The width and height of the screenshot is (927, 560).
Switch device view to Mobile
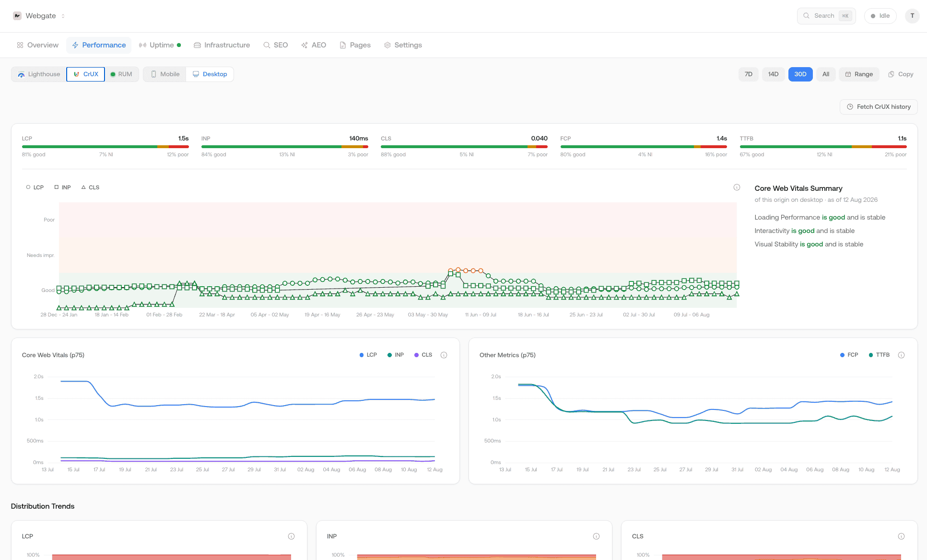[x=165, y=74]
